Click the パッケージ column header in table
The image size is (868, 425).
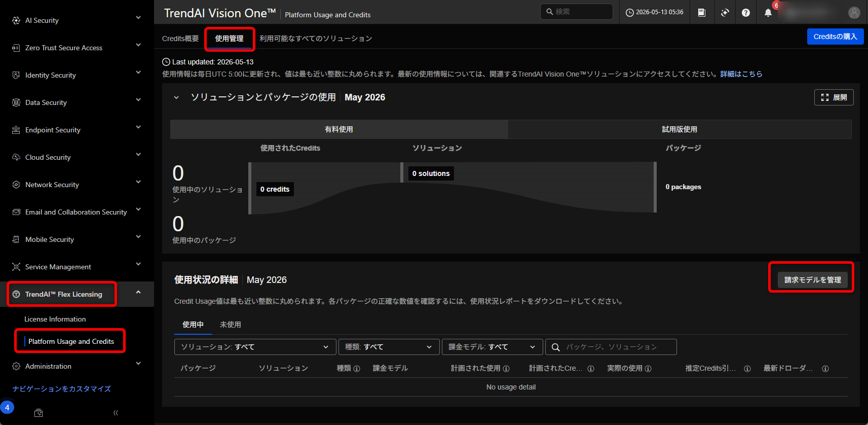click(x=198, y=368)
